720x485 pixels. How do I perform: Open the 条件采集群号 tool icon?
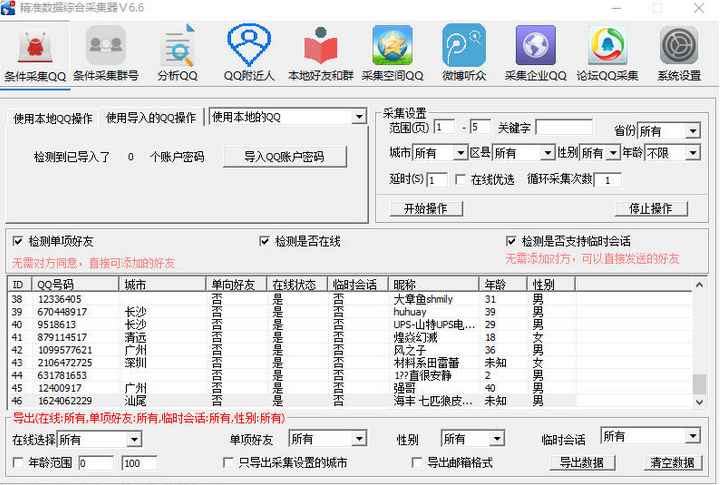point(106,45)
